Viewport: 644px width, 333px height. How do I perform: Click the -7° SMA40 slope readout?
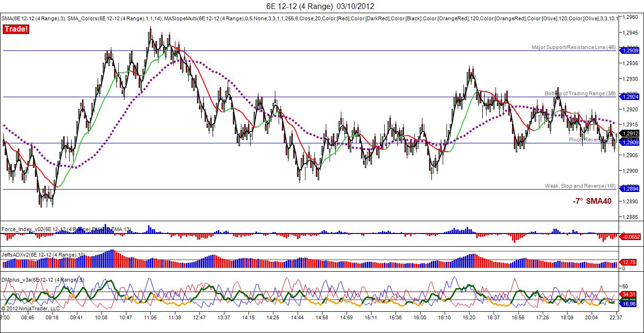(592, 201)
